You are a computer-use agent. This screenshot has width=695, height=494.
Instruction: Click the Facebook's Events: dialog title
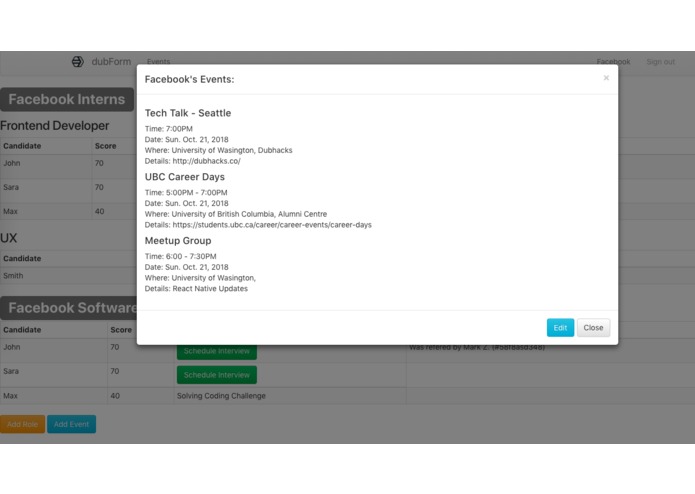(189, 79)
